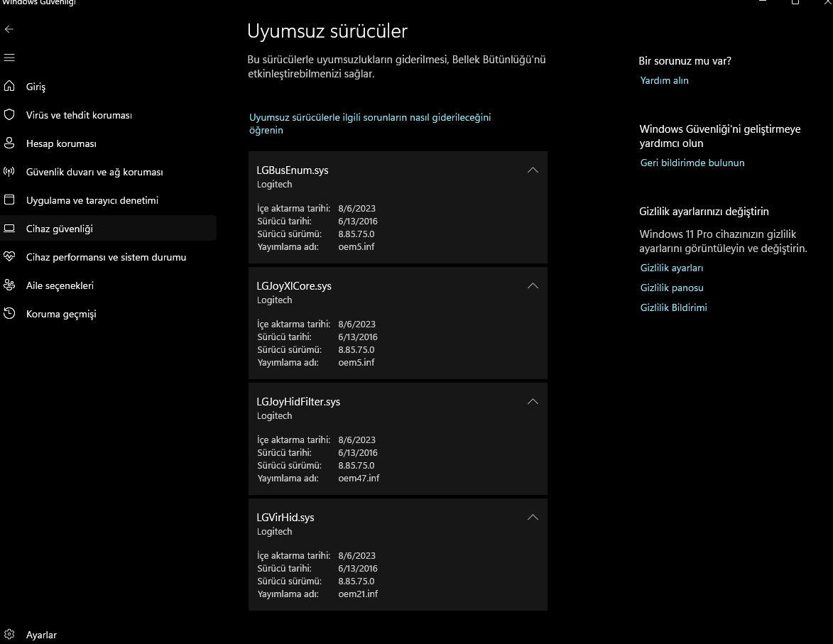
Task: Open Geri bildirimde bulunun feedback link
Action: 692,163
